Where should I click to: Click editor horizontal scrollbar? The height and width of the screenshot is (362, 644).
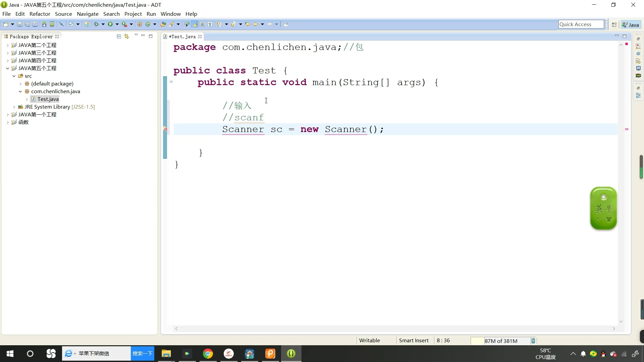point(395,329)
